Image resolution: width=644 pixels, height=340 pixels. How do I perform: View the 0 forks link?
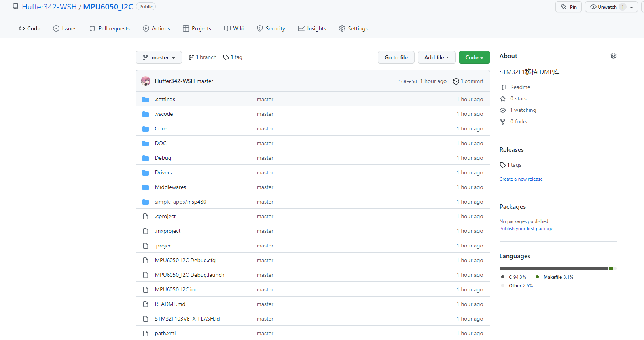[513, 121]
